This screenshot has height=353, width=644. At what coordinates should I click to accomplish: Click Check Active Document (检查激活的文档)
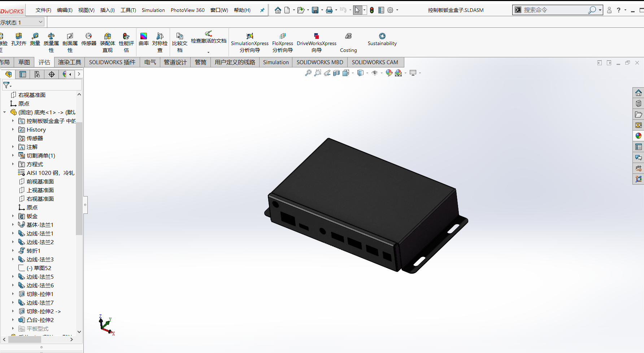[x=209, y=38]
